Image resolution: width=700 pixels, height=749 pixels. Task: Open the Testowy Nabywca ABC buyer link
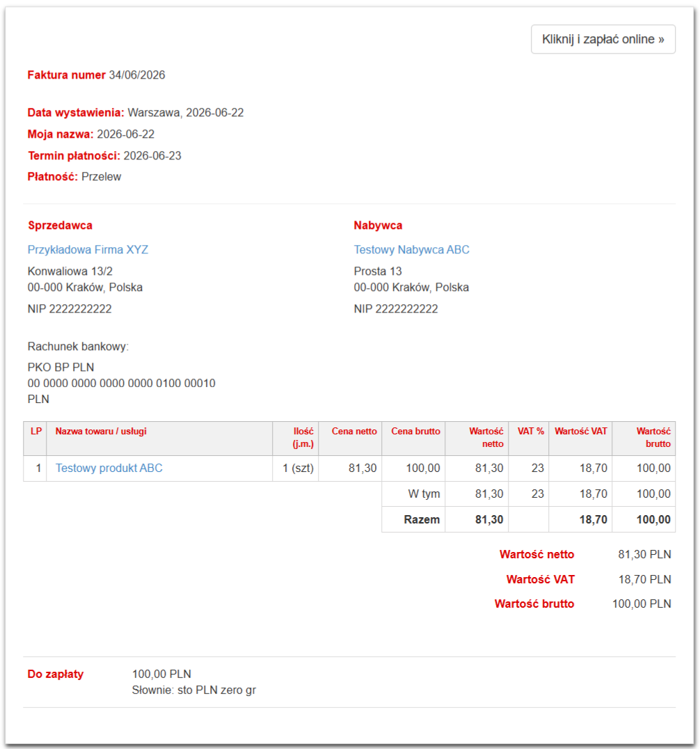[x=411, y=249]
